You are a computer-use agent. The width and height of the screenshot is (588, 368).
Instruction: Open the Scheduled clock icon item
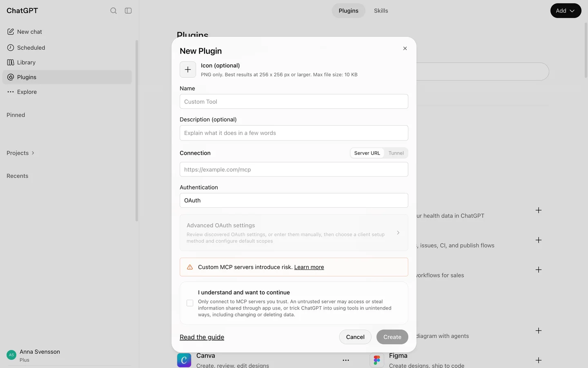click(x=11, y=47)
